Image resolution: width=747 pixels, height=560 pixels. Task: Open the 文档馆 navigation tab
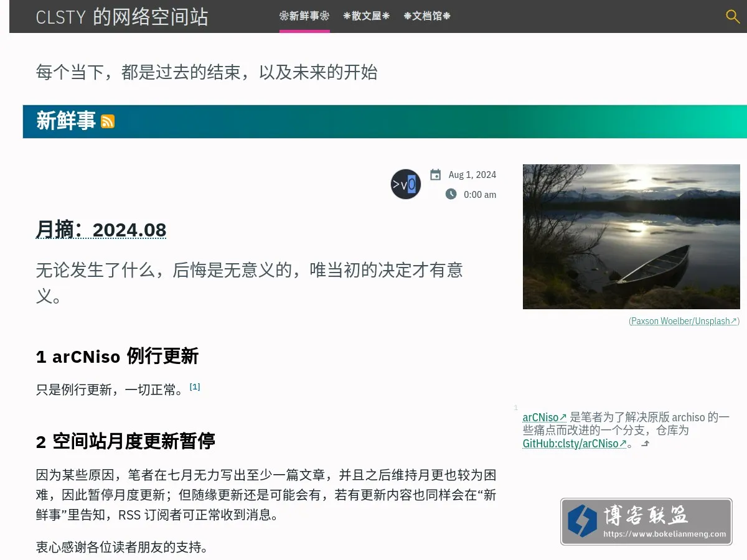427,16
